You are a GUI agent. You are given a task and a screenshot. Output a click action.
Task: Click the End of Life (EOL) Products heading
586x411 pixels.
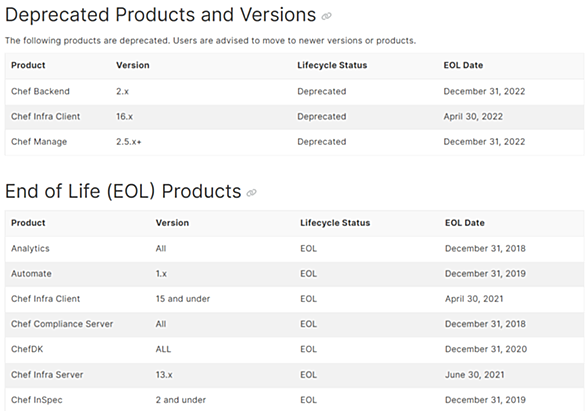(x=123, y=191)
